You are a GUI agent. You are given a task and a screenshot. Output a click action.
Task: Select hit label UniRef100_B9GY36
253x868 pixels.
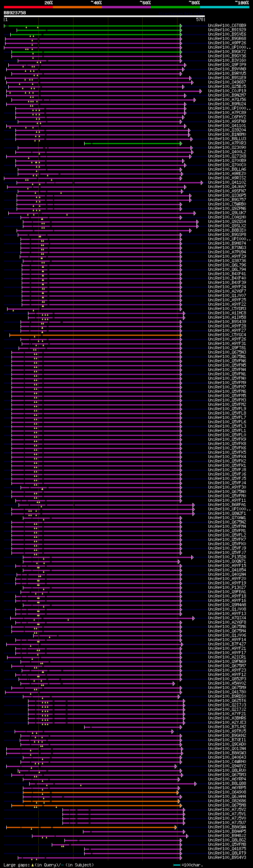click(x=227, y=56)
